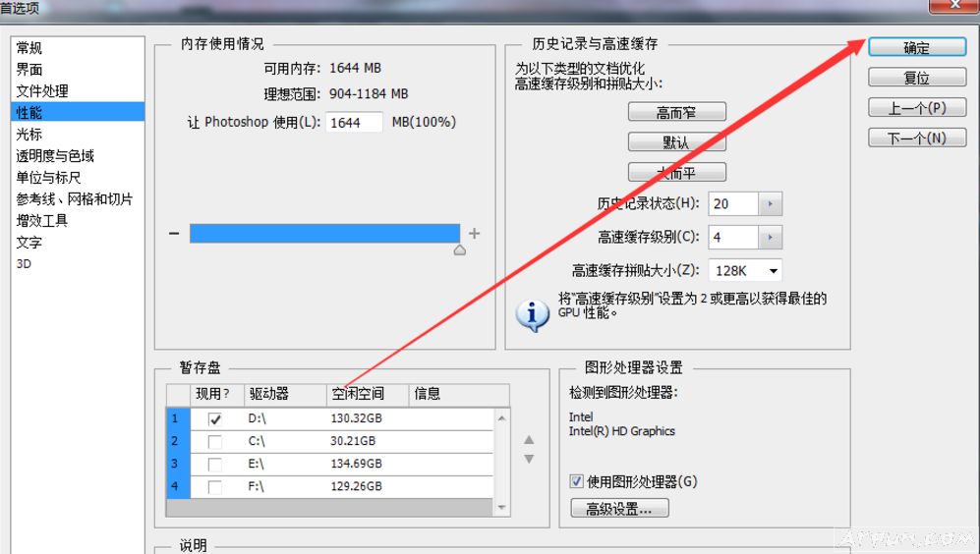Enable the F:\ scratch disk checkbox

(x=215, y=486)
